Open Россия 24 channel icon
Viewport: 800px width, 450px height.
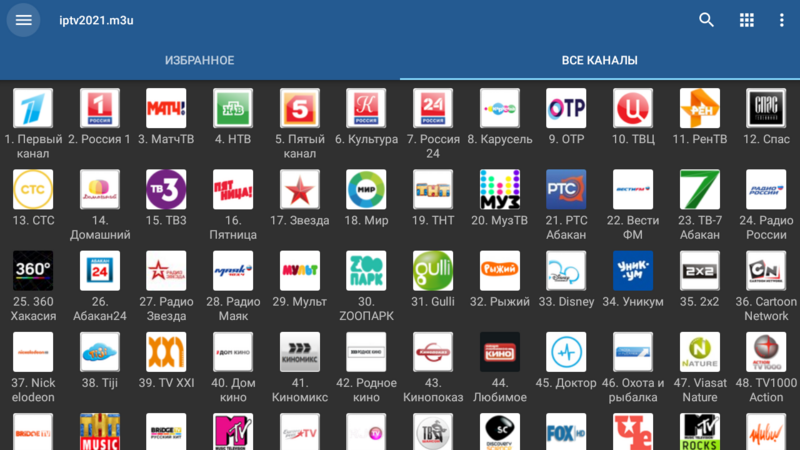(x=433, y=108)
